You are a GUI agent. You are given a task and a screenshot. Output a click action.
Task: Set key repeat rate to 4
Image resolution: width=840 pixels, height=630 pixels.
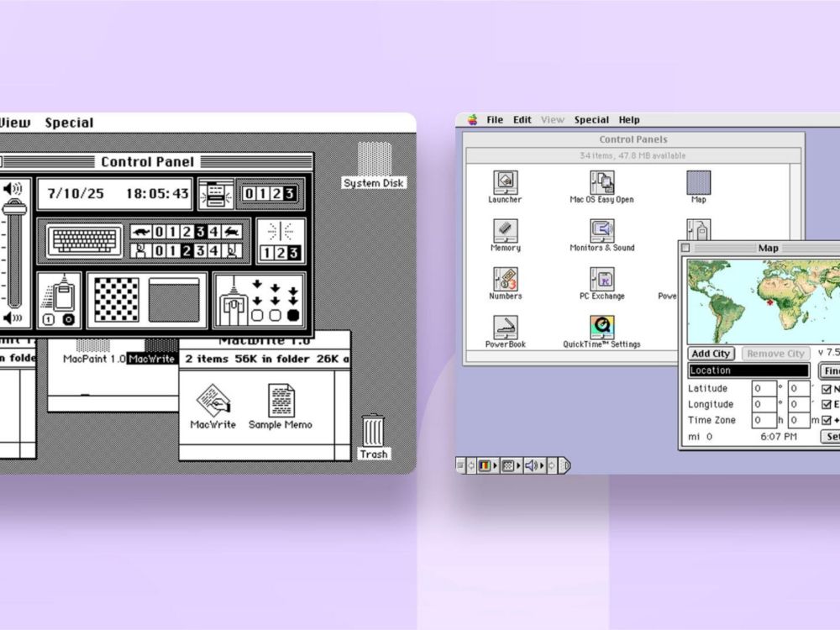click(214, 232)
